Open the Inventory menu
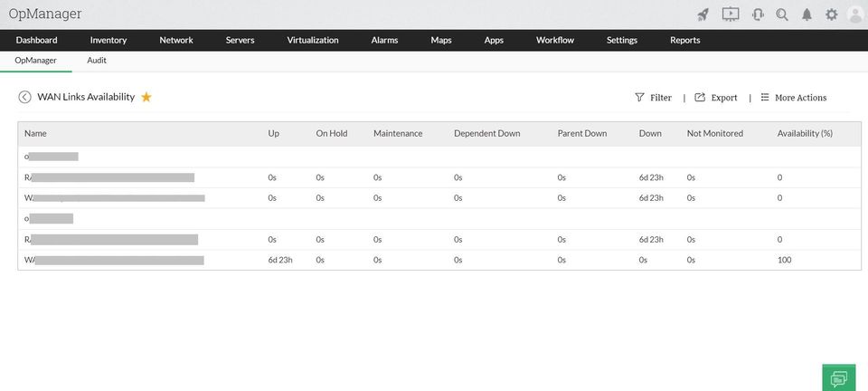868x391 pixels. click(108, 40)
